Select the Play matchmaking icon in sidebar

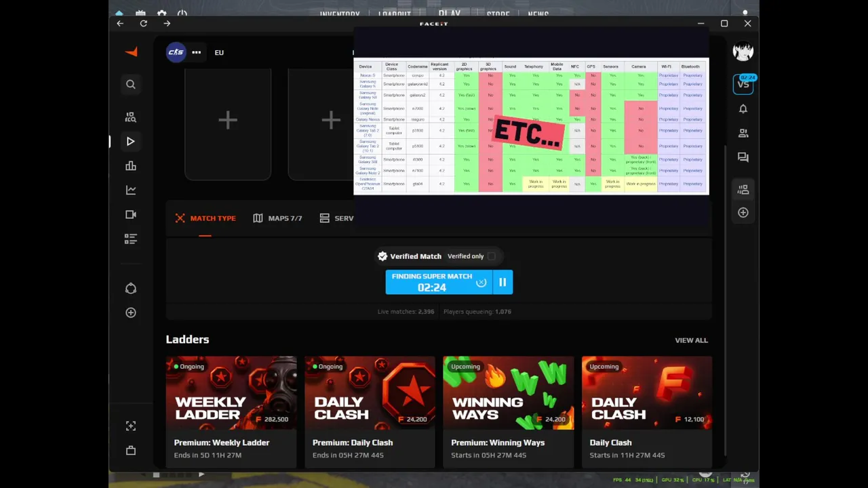pos(131,142)
